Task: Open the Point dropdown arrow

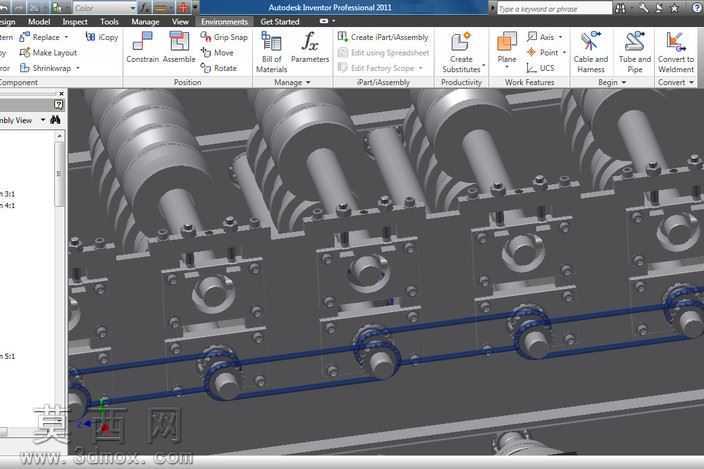Action: (564, 53)
